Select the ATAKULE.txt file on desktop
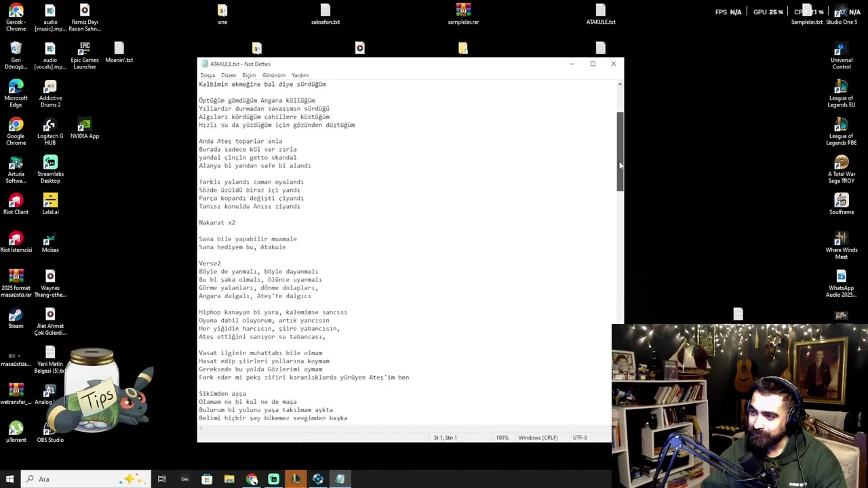 coord(601,14)
